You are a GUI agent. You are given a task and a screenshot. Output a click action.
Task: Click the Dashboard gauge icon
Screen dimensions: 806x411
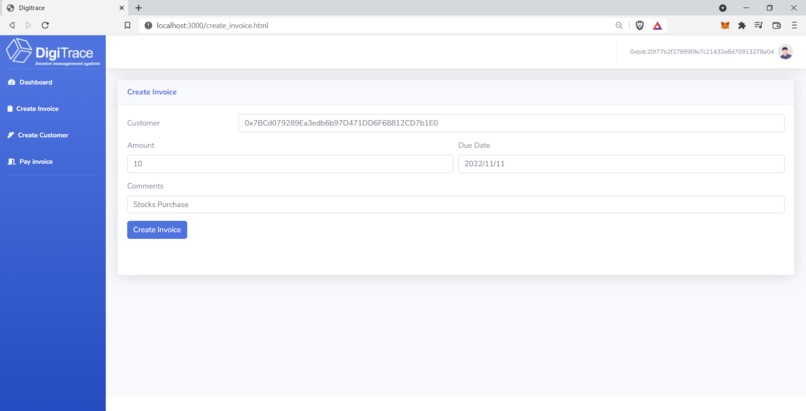pos(11,82)
